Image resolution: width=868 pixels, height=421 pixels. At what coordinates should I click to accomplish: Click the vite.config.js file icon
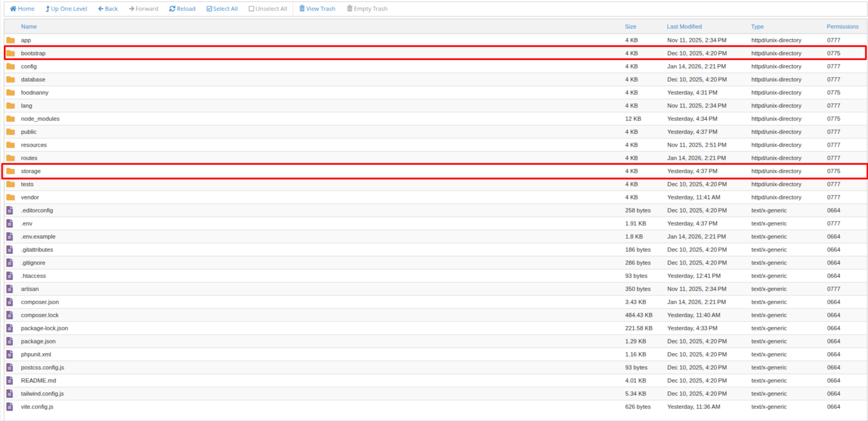tap(9, 407)
